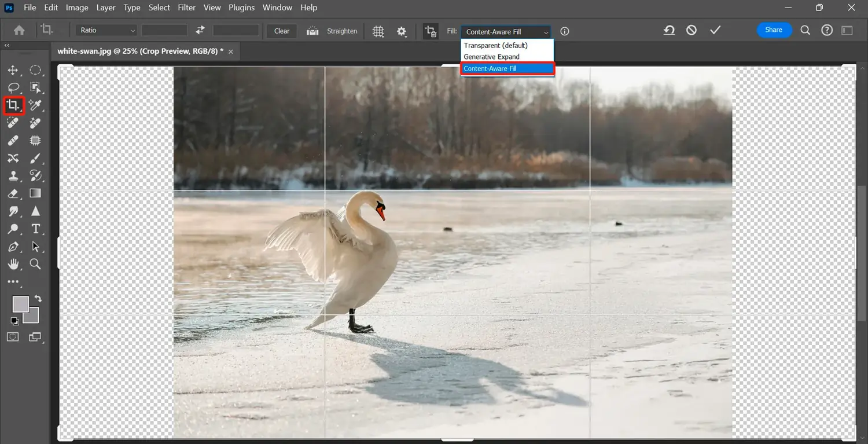868x444 pixels.
Task: Choose Content-Aware Fill option in list
Action: click(507, 68)
